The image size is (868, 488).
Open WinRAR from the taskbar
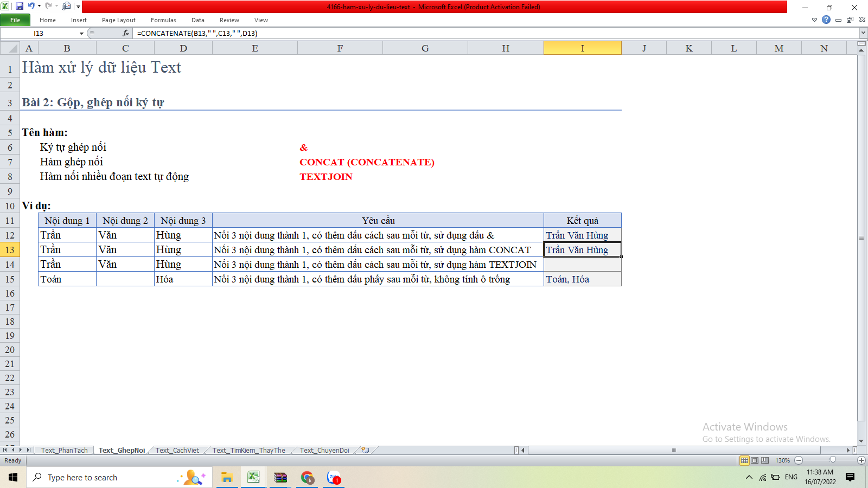coord(280,477)
